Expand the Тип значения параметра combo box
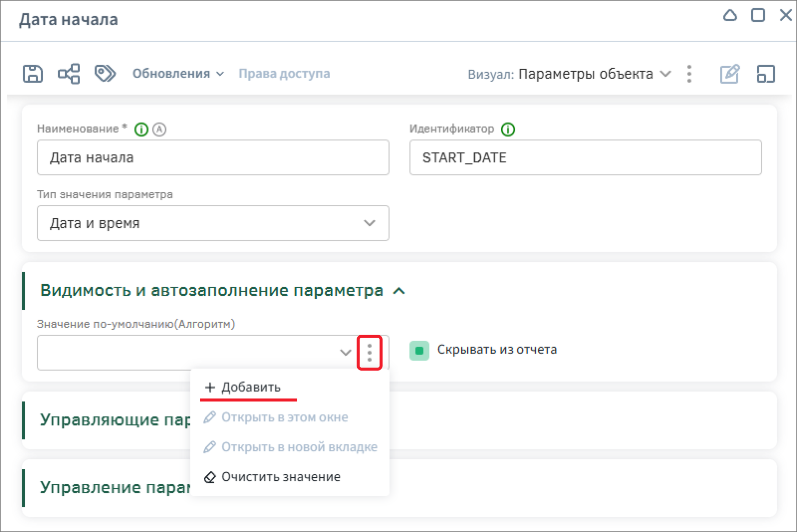The height and width of the screenshot is (532, 797). [x=213, y=223]
